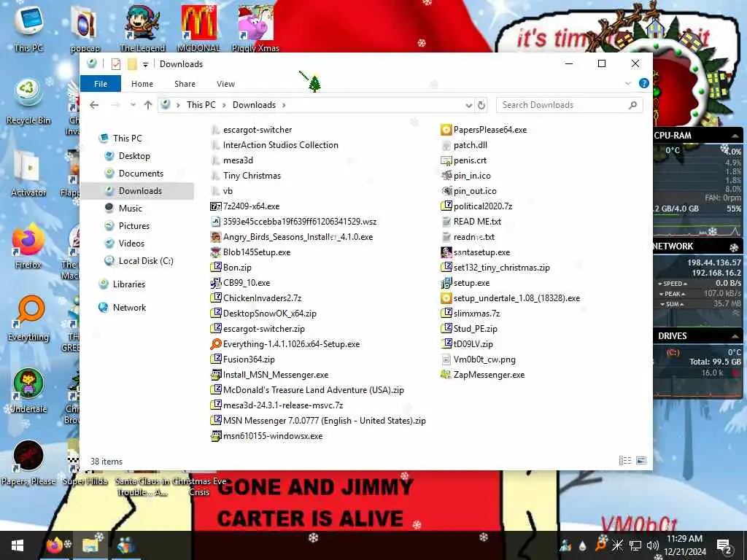The width and height of the screenshot is (747, 560).
Task: Select Install_MSN_Messenger.exe icon
Action: coord(216,375)
